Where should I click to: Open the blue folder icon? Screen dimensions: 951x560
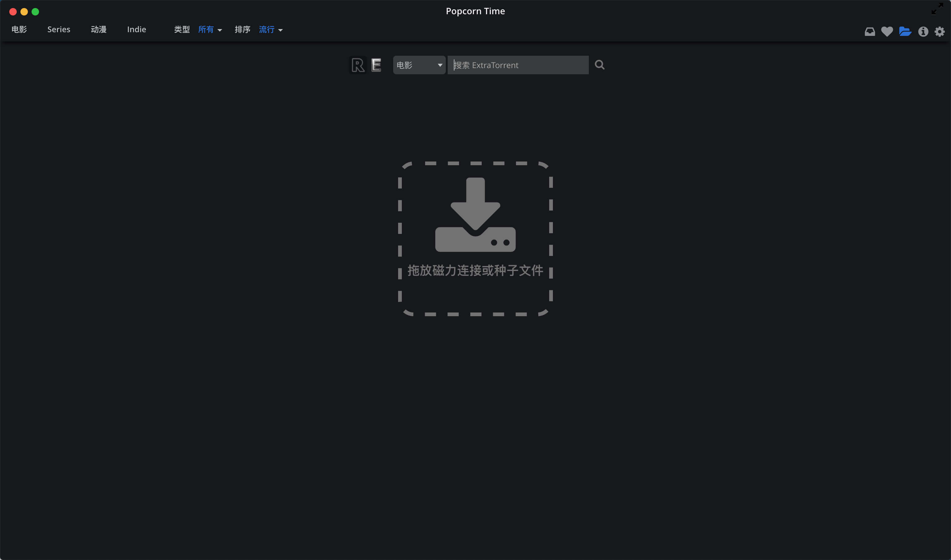pos(905,31)
